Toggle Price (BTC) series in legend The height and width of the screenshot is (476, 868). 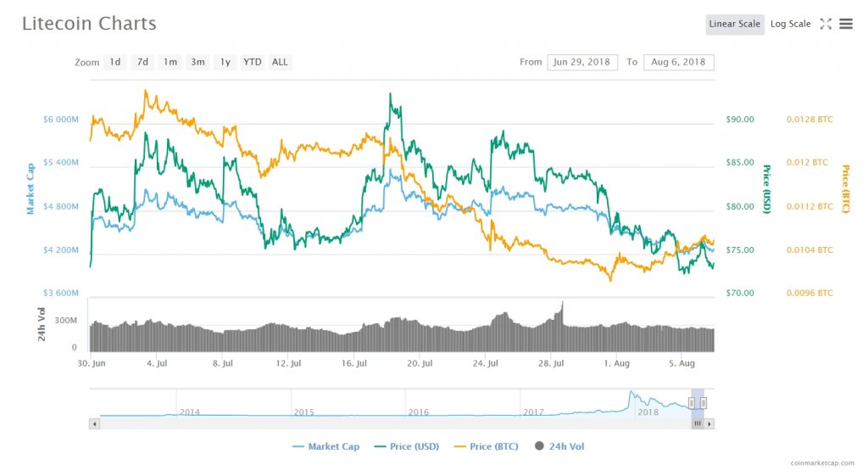tap(487, 446)
